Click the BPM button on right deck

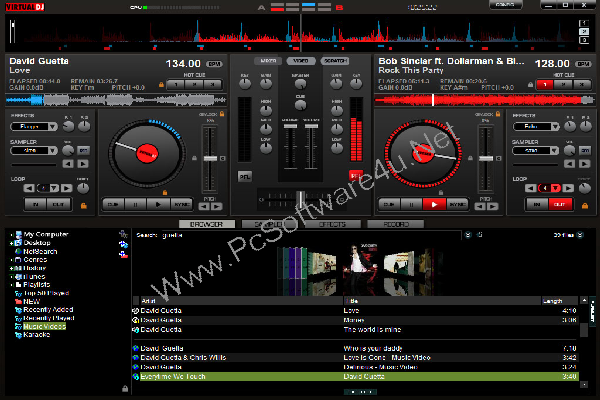(584, 64)
